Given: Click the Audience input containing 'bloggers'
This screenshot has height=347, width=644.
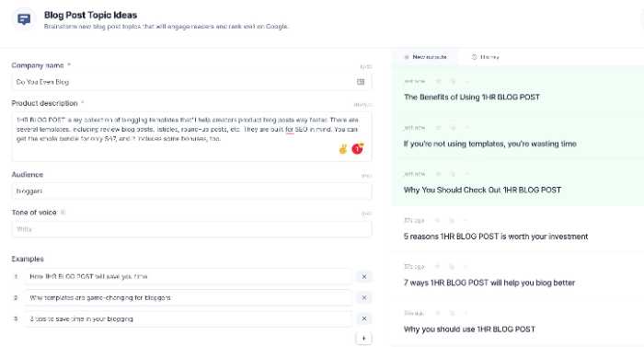Looking at the screenshot, I should pyautogui.click(x=191, y=191).
